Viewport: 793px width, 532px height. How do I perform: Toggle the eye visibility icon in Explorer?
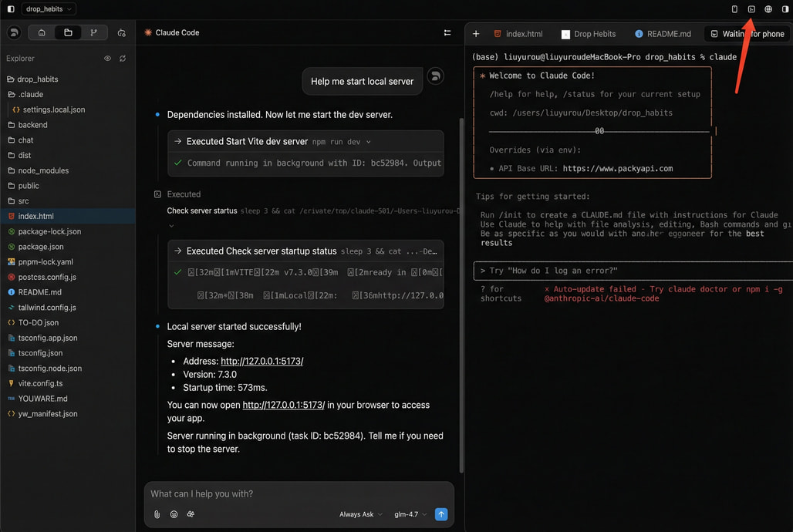(x=107, y=59)
